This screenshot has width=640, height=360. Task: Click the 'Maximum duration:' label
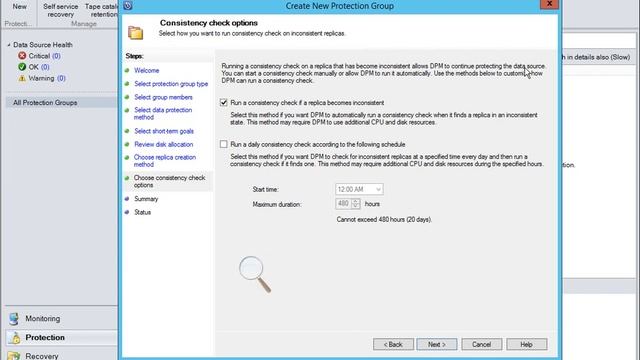tap(277, 204)
